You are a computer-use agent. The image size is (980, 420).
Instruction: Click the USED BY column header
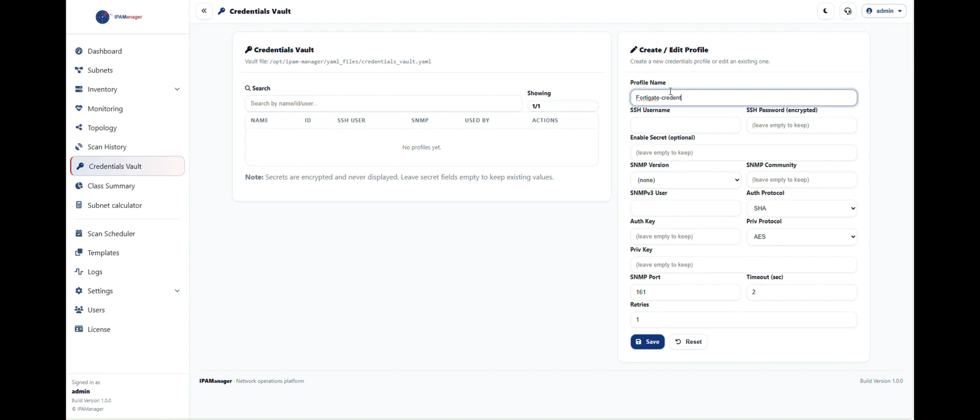point(477,120)
